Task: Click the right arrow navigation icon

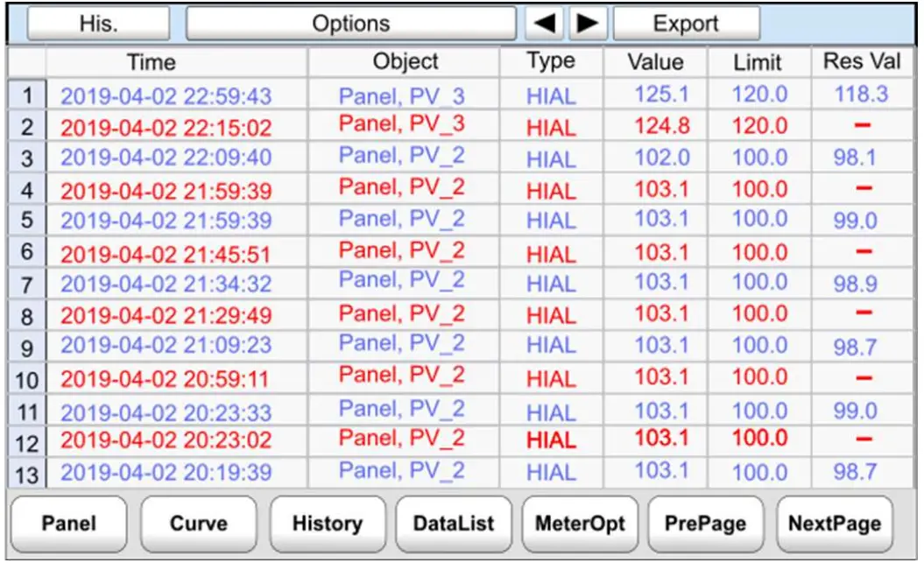Action: [x=588, y=24]
